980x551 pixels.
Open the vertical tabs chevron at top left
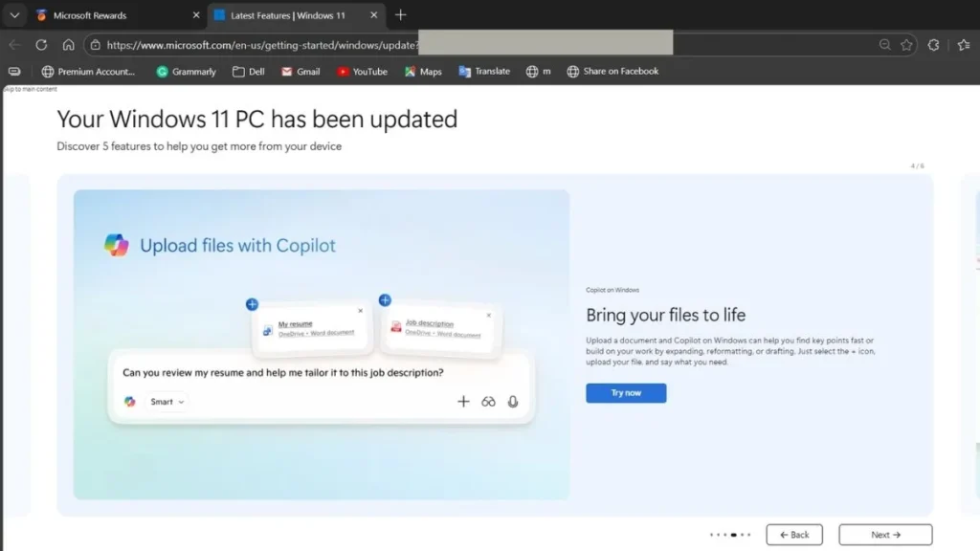14,15
